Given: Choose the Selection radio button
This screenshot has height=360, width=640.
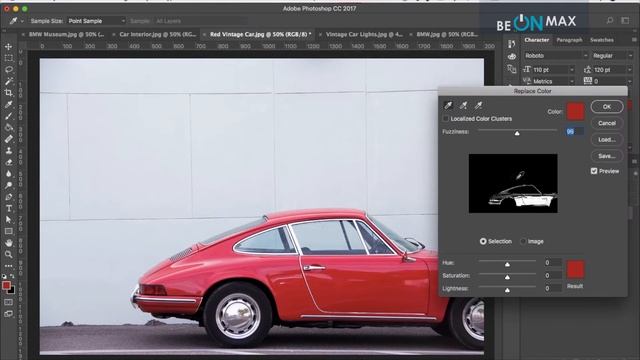Looking at the screenshot, I should [x=483, y=242].
